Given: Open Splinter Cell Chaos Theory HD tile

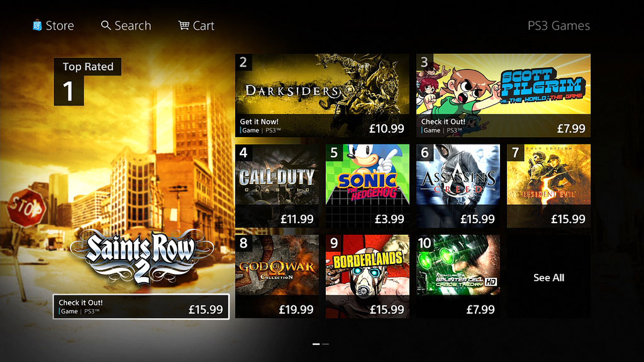Looking at the screenshot, I should coord(458,277).
